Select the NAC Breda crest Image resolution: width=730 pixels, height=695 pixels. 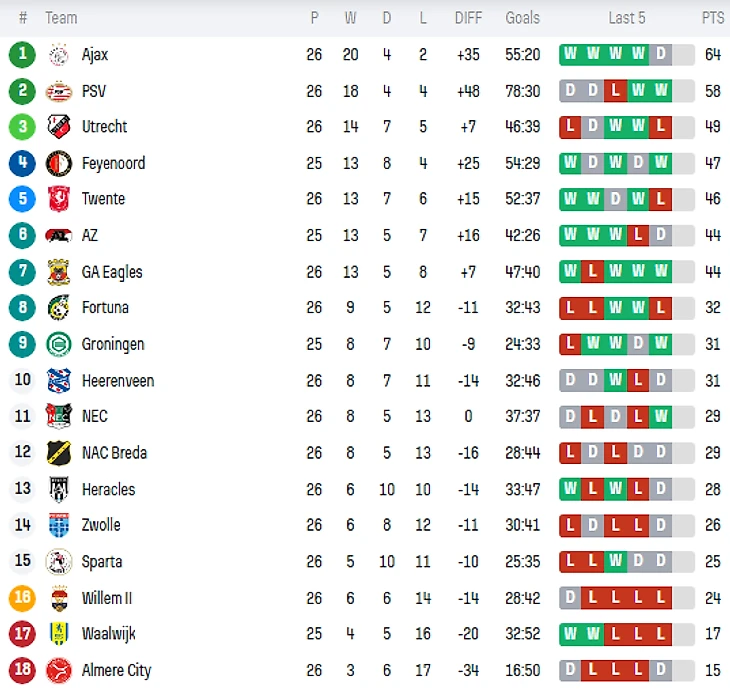(x=59, y=453)
